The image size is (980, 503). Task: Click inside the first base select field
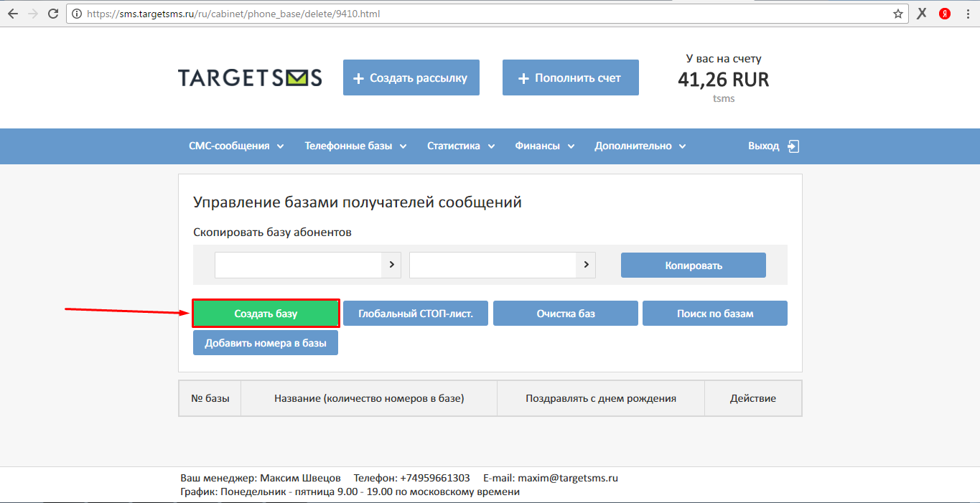[x=298, y=265]
